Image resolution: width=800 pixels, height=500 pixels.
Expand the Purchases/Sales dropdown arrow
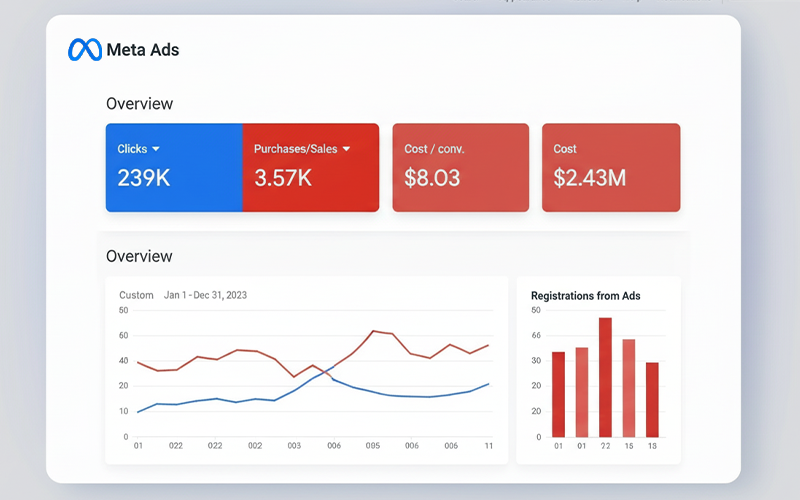[347, 149]
